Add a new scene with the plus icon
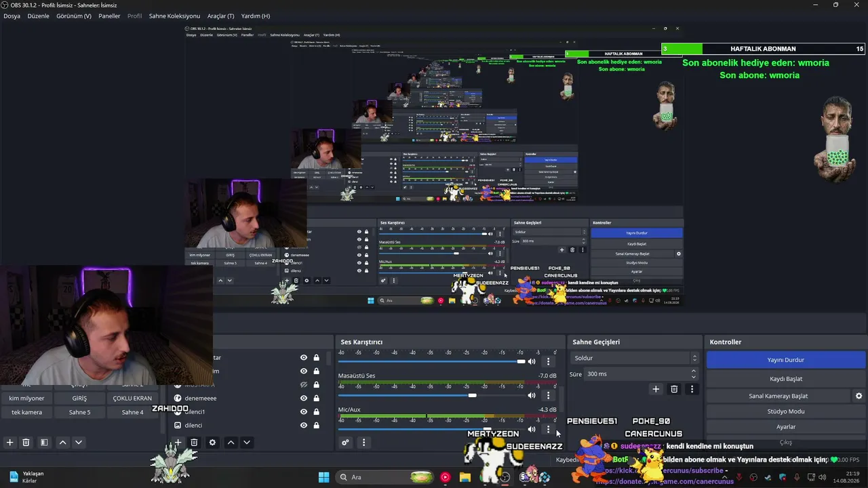Image resolution: width=868 pixels, height=488 pixels. 9,443
